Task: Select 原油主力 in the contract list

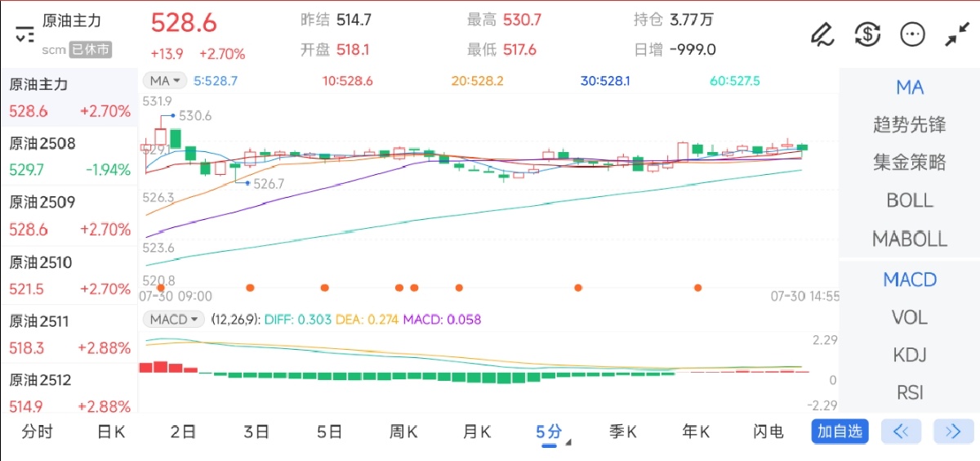Action: [x=69, y=97]
